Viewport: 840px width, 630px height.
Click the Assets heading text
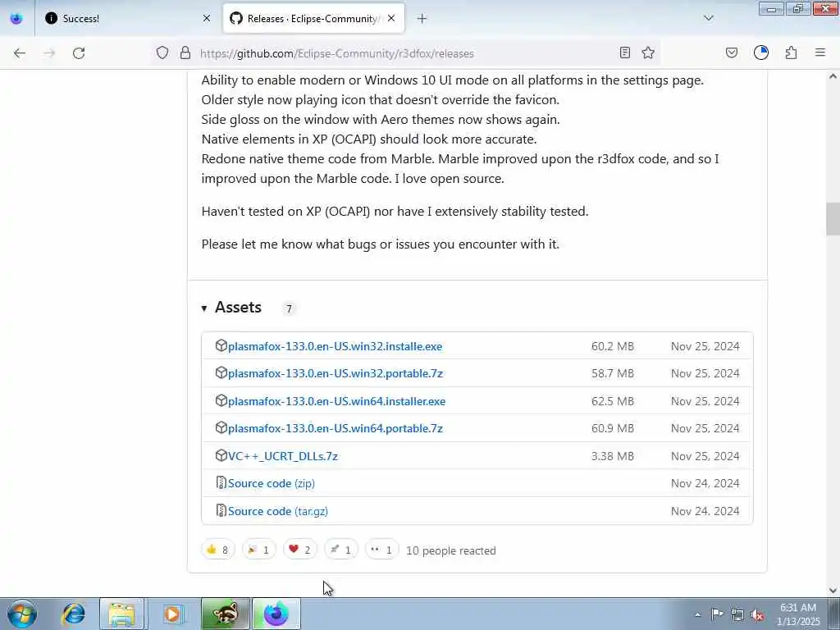coord(238,308)
